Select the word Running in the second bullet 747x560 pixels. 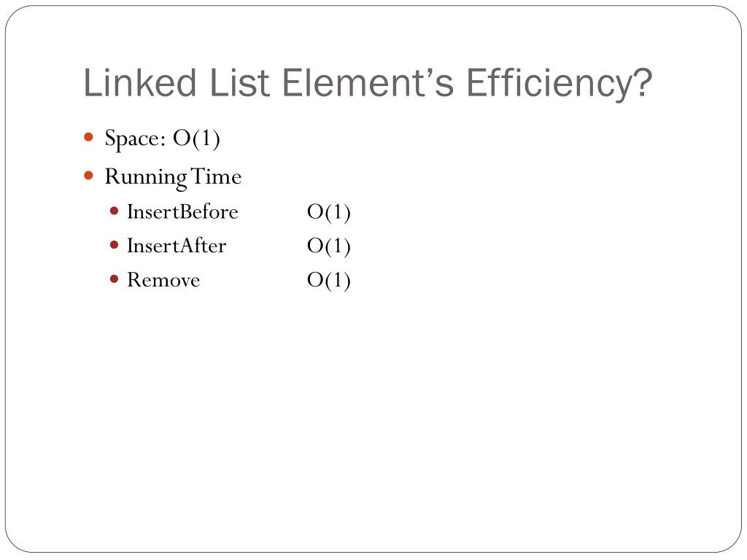146,178
